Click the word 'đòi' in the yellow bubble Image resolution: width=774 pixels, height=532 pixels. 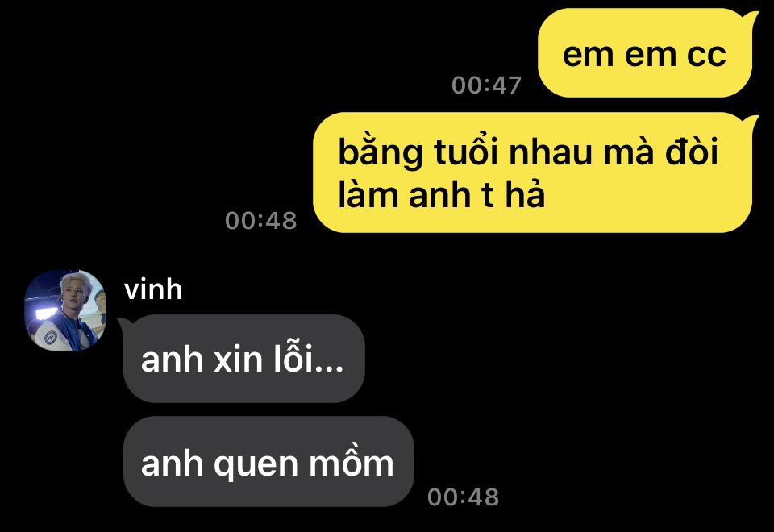(692, 151)
